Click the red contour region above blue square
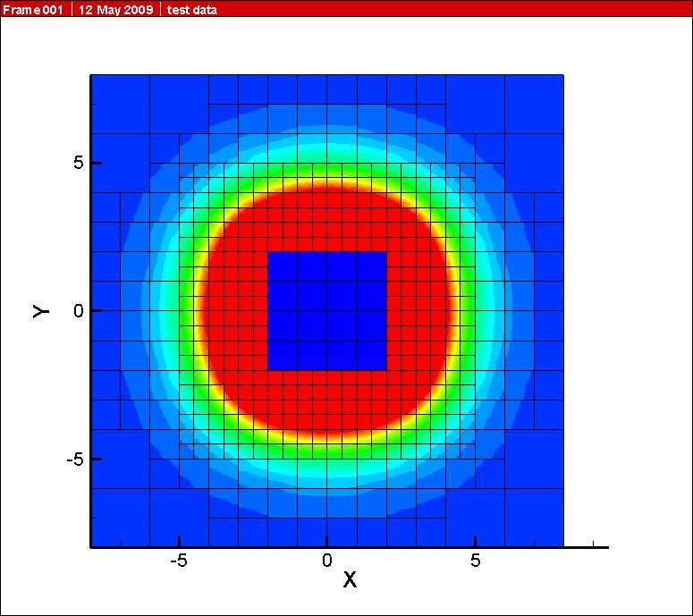The width and height of the screenshot is (693, 616). tap(327, 219)
